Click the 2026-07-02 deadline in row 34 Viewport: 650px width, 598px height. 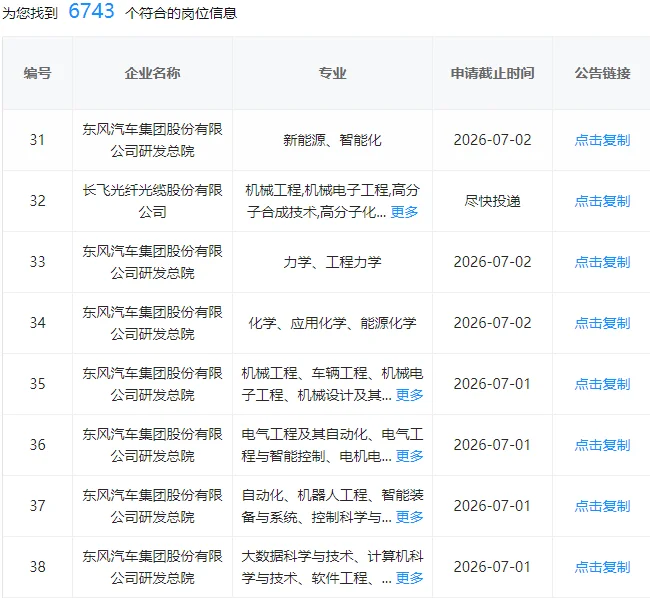(492, 323)
